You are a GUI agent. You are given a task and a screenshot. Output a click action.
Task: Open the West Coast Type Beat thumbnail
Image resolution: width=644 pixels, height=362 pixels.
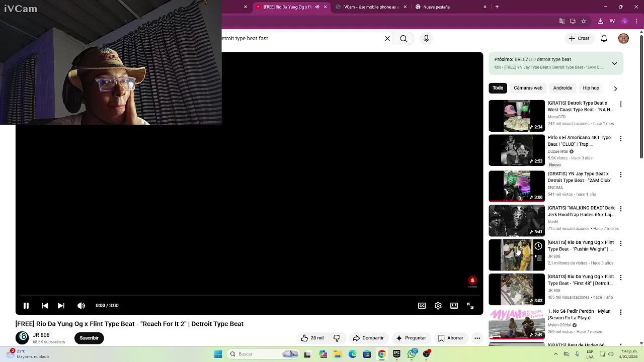[517, 116]
